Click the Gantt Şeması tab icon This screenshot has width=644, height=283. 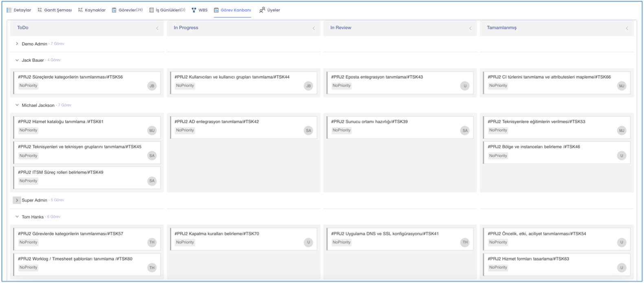(x=40, y=10)
